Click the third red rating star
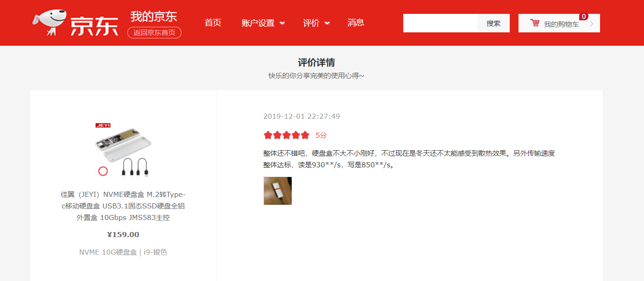 (287, 135)
